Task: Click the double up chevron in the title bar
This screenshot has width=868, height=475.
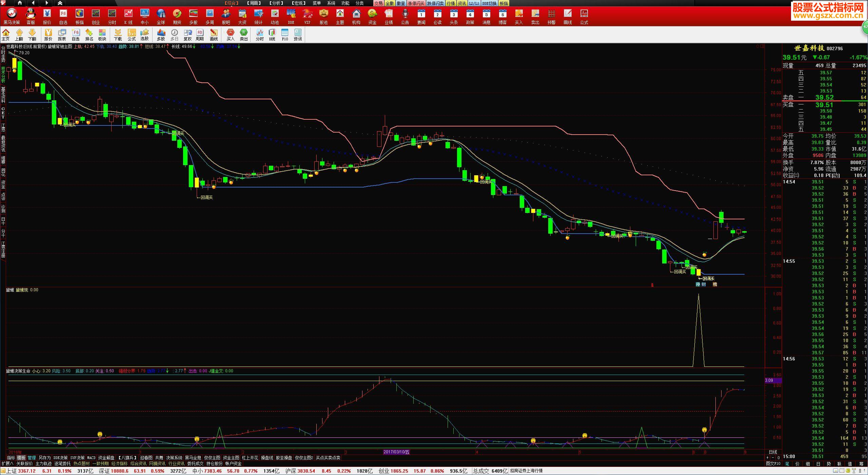Action: point(60,3)
